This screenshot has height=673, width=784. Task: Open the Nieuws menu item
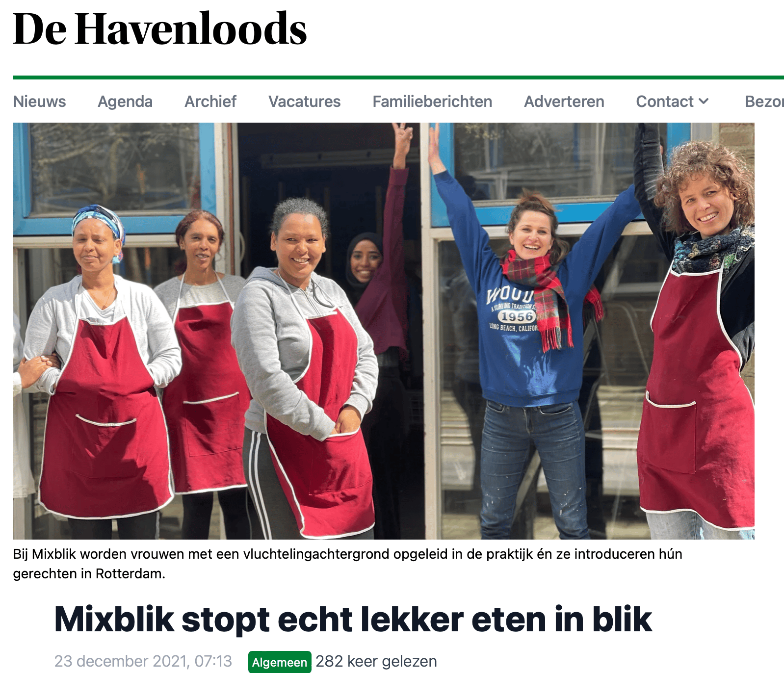point(39,102)
